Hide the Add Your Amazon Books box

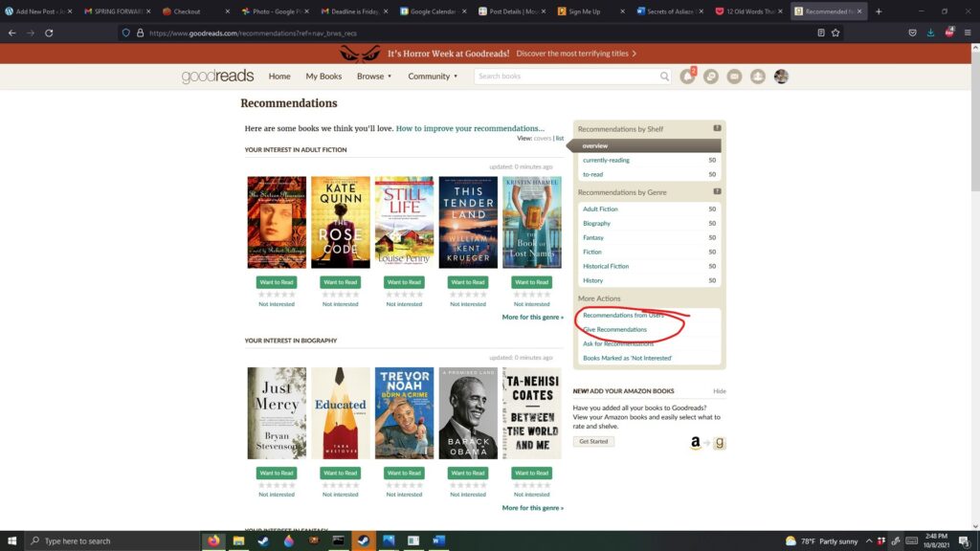click(720, 391)
